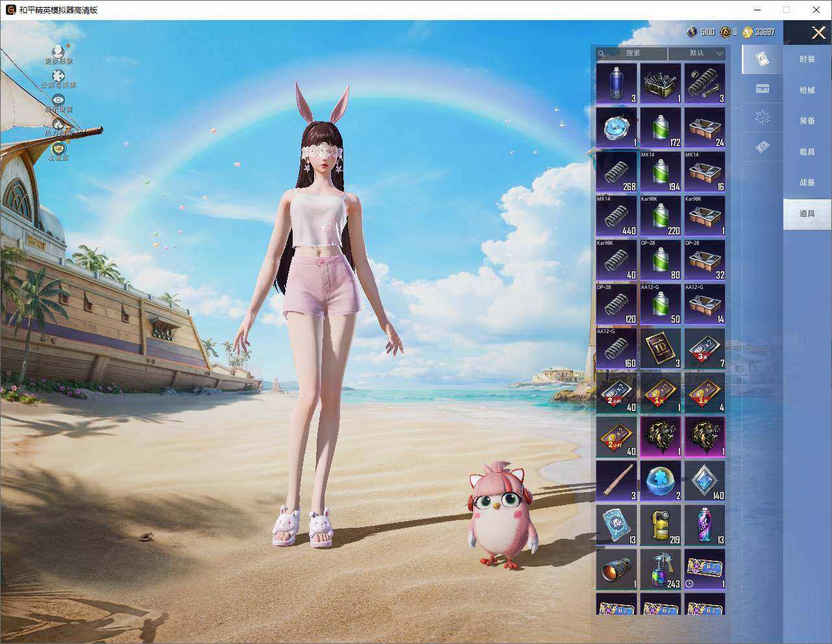Select the DP-28 tray item with count 32

point(705,260)
